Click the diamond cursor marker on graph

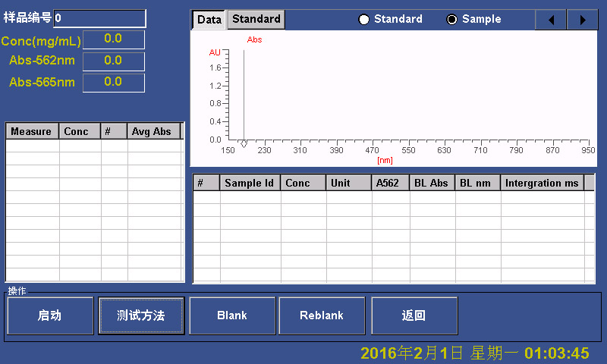[244, 143]
